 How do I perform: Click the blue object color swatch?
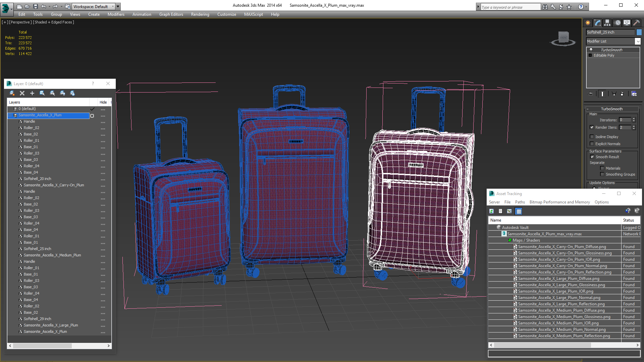tap(639, 32)
